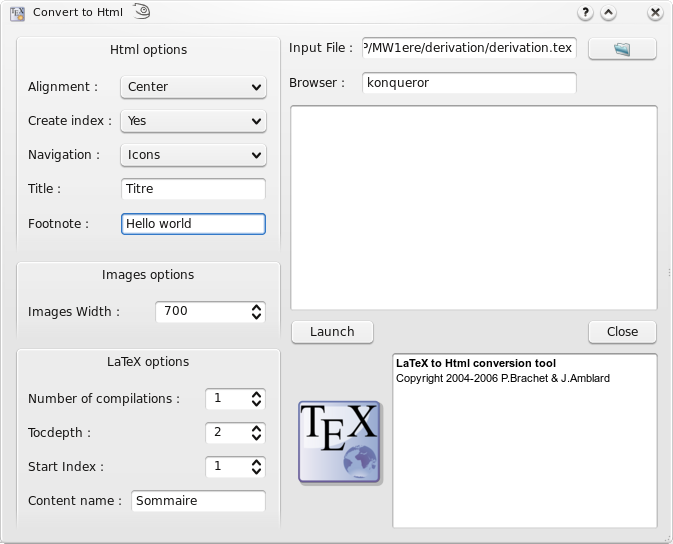Viewport: 673px width, 544px height.
Task: Open the Alignment dropdown showing Center
Action: (193, 87)
